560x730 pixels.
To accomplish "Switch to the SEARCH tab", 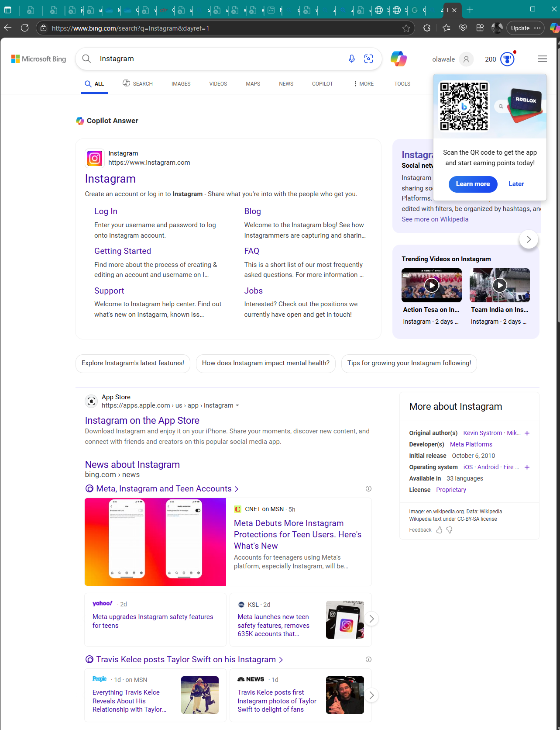I will (137, 84).
